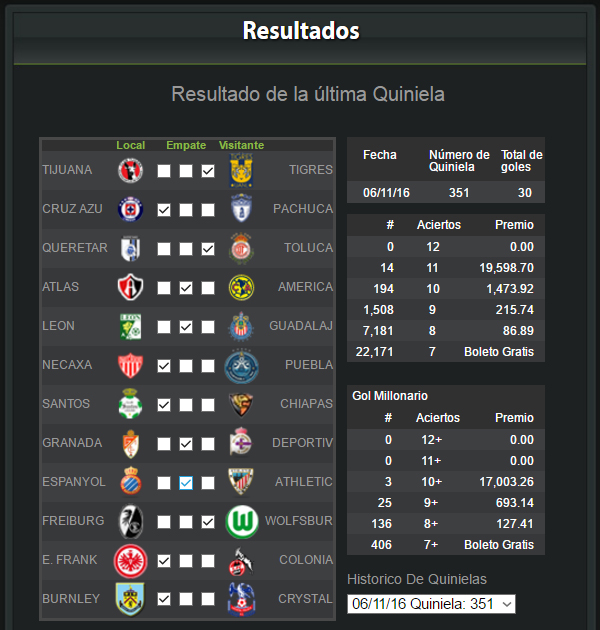Image resolution: width=600 pixels, height=630 pixels.
Task: Click the Necaxa team crest
Action: 130,365
